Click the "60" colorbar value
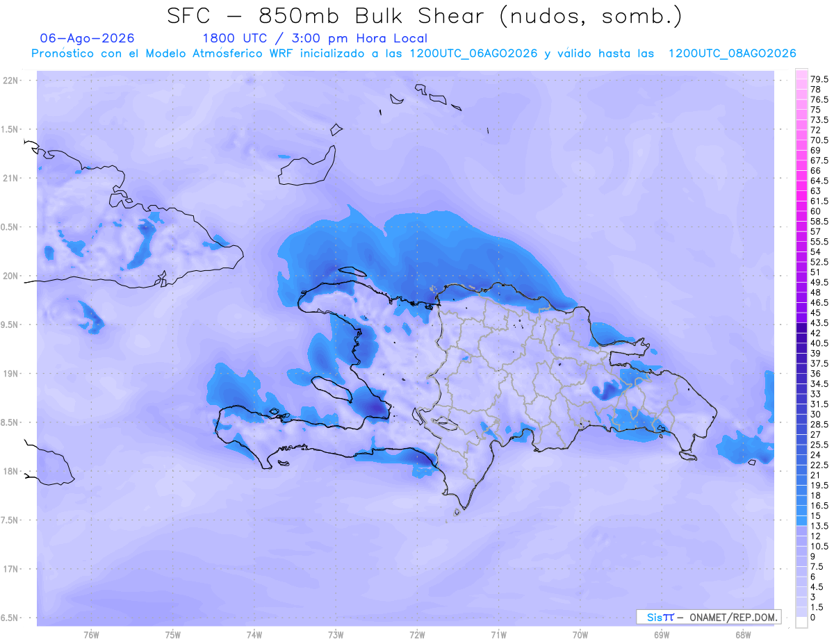 [815, 211]
